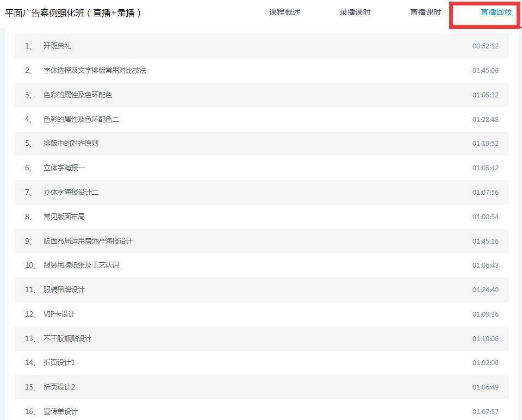The height and width of the screenshot is (420, 522).
Task: Click the duration 01:10:06
Action: click(486, 338)
